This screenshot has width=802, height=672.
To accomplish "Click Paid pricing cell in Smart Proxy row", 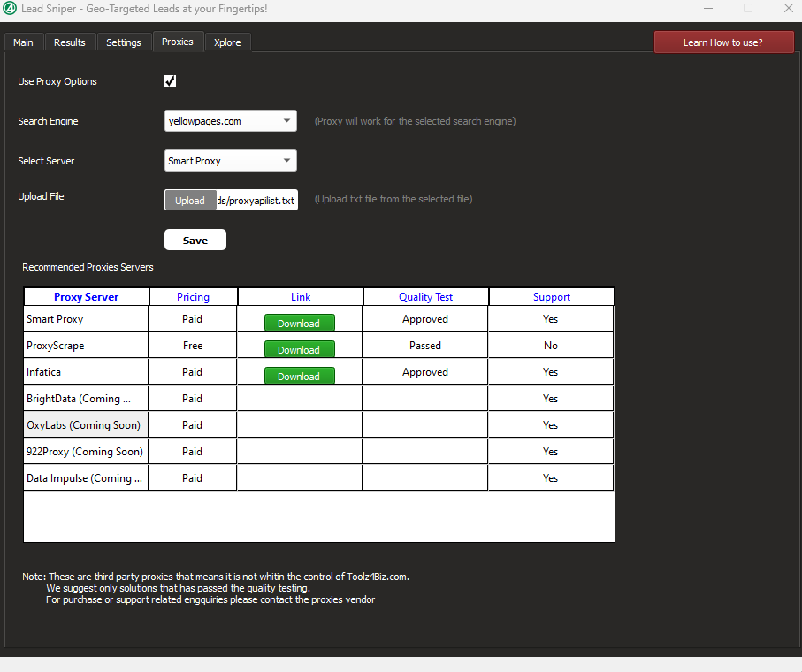I will (x=193, y=318).
